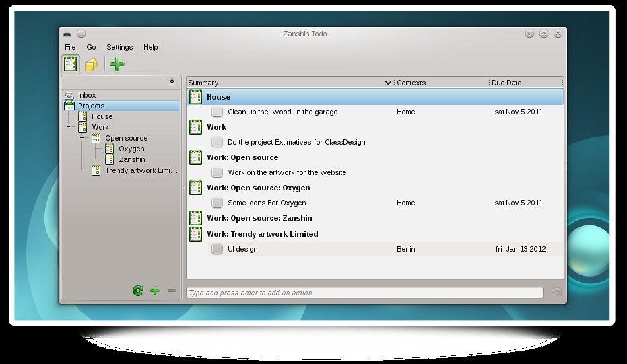627x364 pixels.
Task: Select the Work: Trendy artwork Limited header text
Action: point(263,234)
